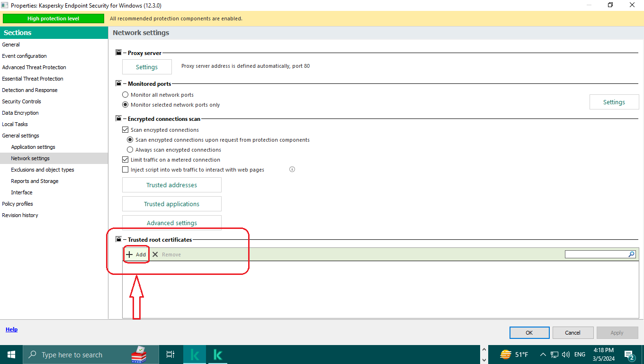The height and width of the screenshot is (364, 644).
Task: Open Event configuration section
Action: point(54,56)
